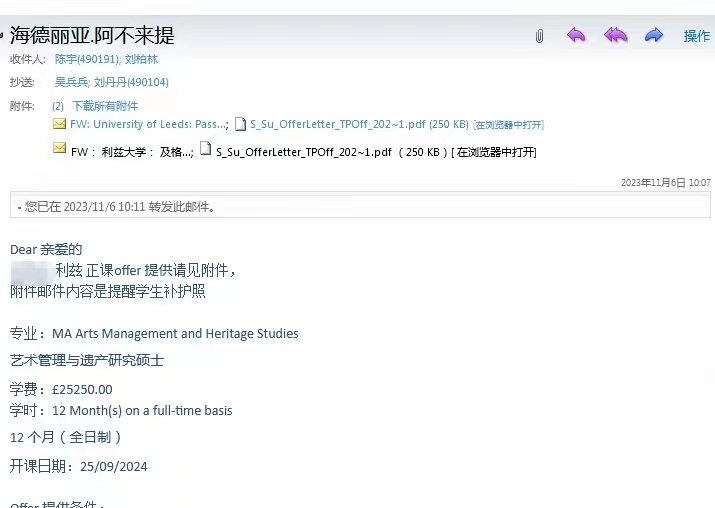Viewport: 715px width, 508px height.
Task: Click 在浏览器中打开 next to first PDF
Action: click(x=508, y=125)
